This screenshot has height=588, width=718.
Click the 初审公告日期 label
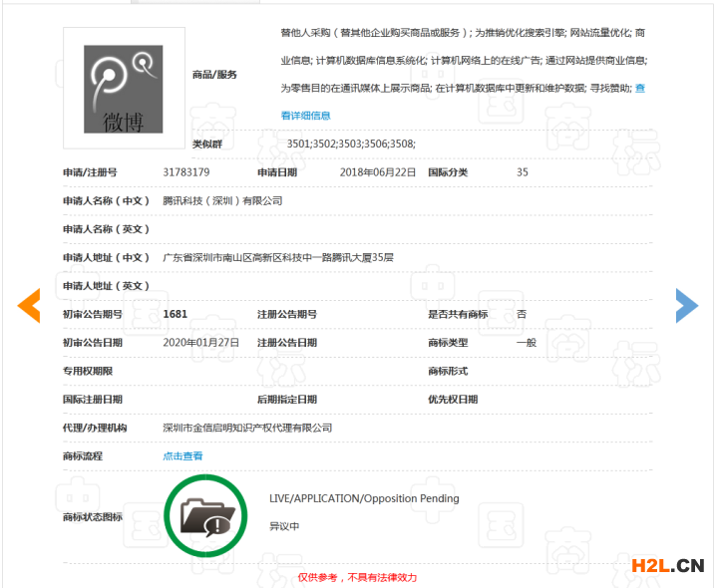click(93, 343)
